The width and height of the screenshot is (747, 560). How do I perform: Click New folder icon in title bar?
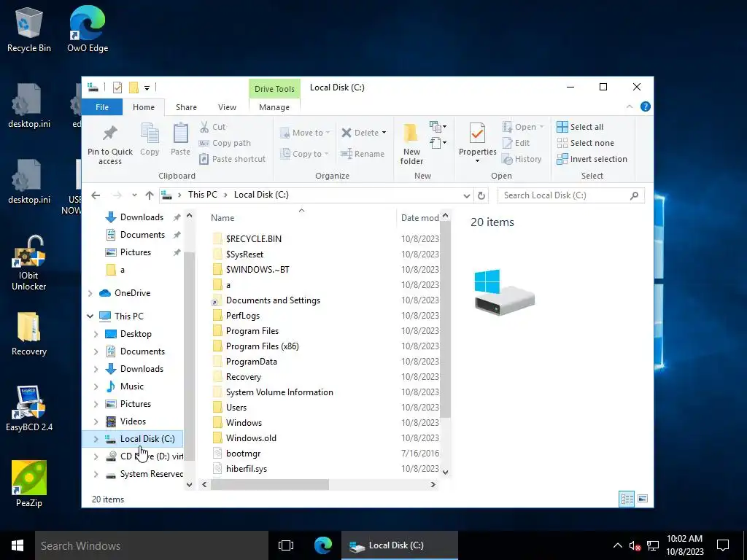134,87
